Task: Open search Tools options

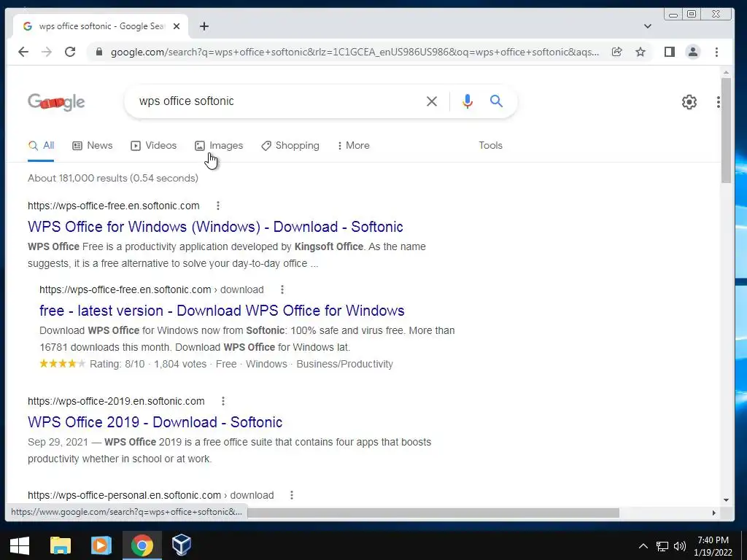Action: pyautogui.click(x=490, y=146)
